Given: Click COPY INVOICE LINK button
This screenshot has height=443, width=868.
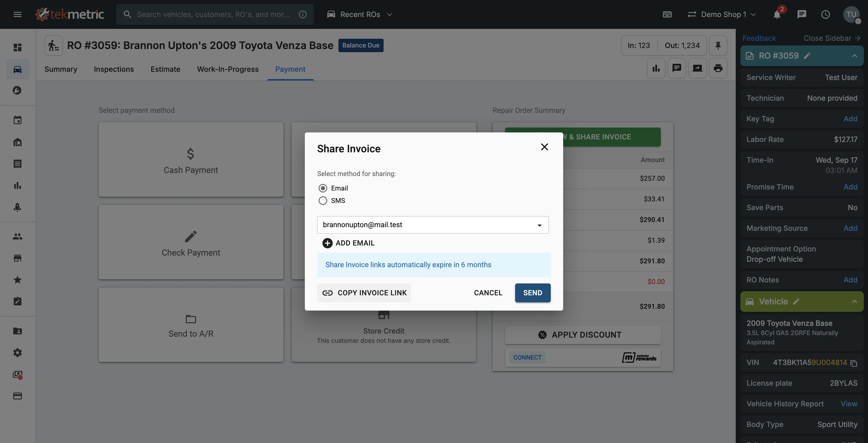Looking at the screenshot, I should coord(364,293).
